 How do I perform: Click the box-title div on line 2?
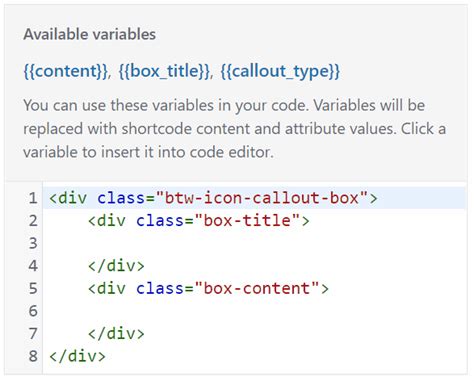click(x=199, y=221)
